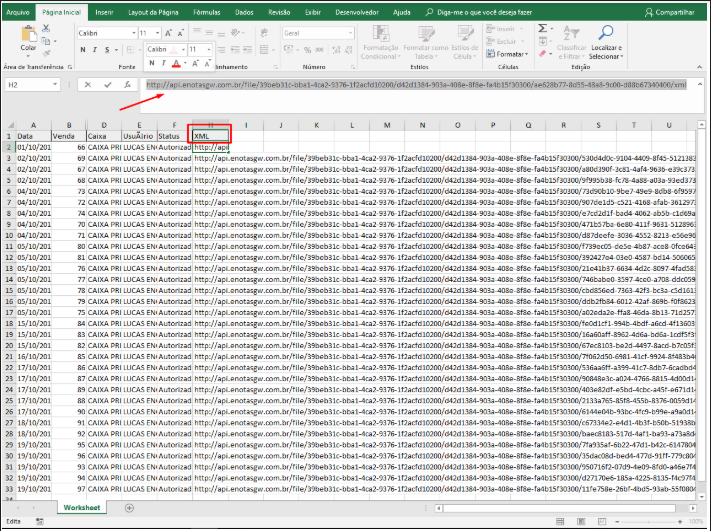Toggle Italic (I) in the ribbon Fonte group
This screenshot has height=531, width=711.
click(95, 49)
